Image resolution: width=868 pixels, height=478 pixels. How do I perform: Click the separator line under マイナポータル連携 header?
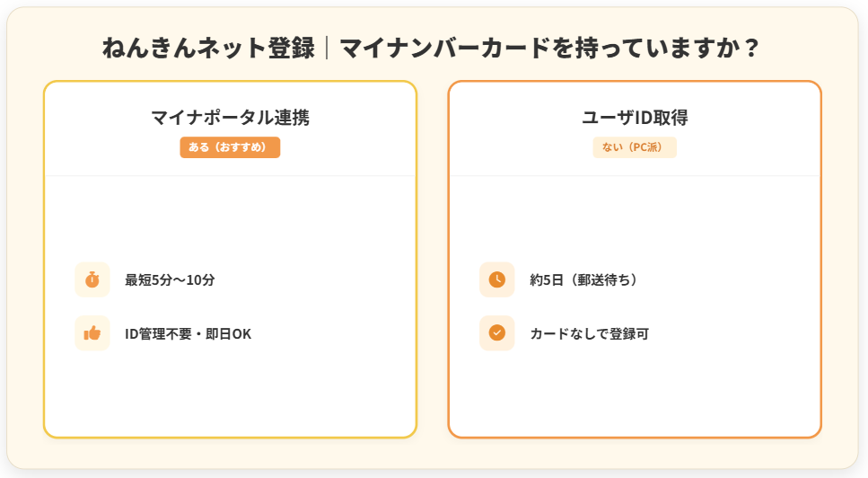[230, 176]
